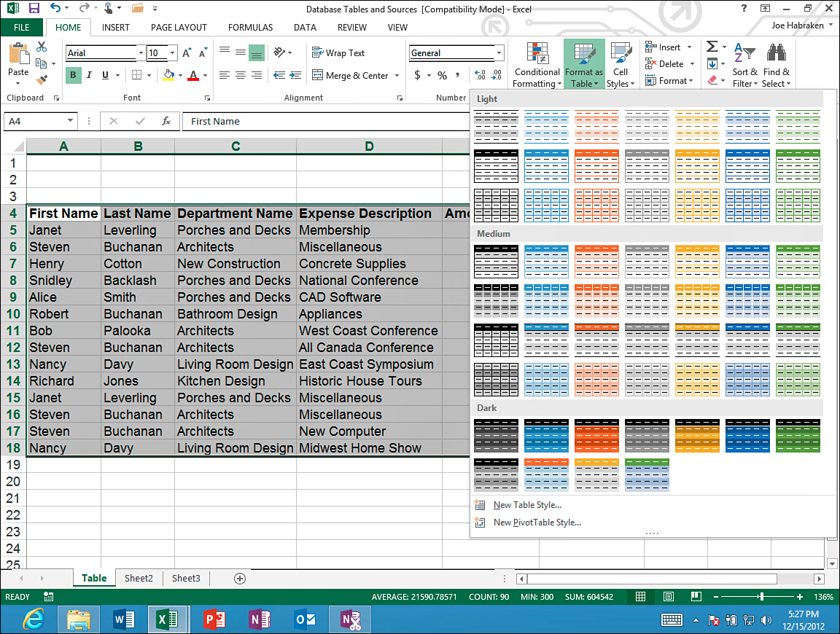Choose New Table Style... option
Image resolution: width=840 pixels, height=634 pixels.
click(526, 505)
